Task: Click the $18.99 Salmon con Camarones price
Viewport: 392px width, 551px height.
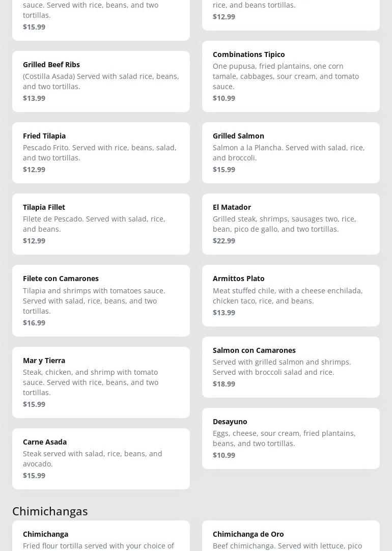Action: tap(224, 384)
